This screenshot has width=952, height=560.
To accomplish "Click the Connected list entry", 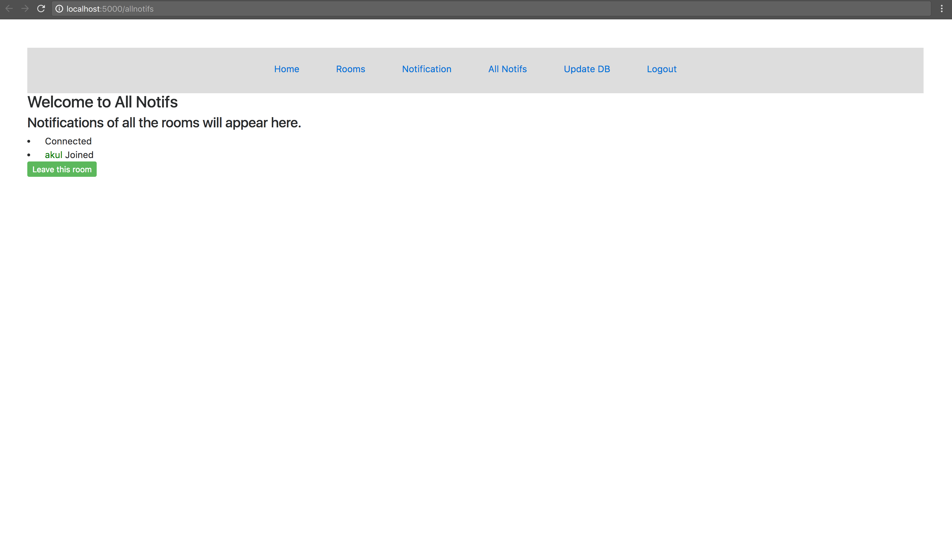I will 68,141.
